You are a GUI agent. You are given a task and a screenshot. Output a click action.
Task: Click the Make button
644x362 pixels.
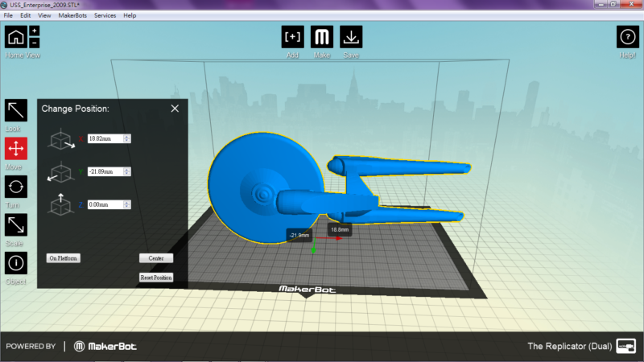[x=322, y=37]
